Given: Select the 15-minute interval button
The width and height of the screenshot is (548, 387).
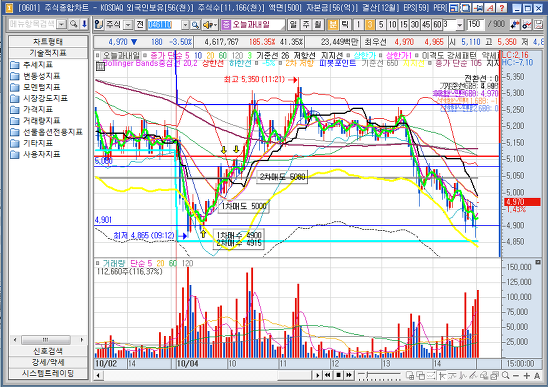Looking at the screenshot, I should point(404,24).
